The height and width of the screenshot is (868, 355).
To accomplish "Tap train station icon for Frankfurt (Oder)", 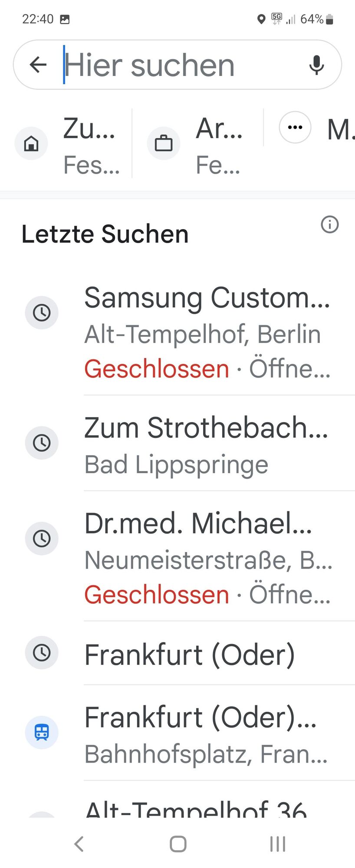I will [x=42, y=732].
